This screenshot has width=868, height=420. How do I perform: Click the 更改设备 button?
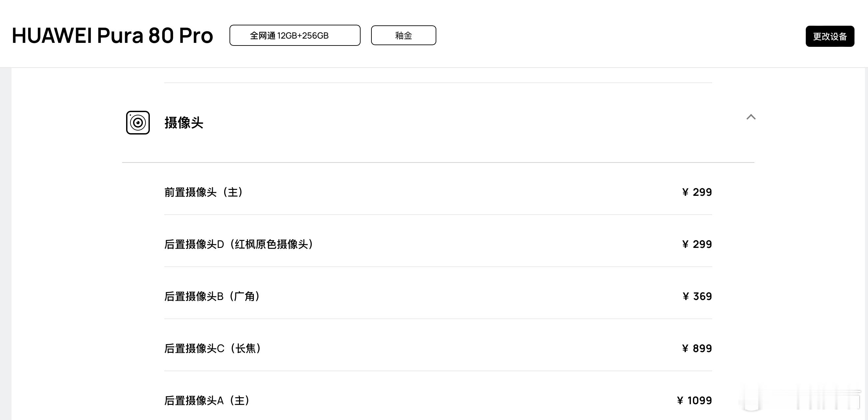tap(829, 36)
